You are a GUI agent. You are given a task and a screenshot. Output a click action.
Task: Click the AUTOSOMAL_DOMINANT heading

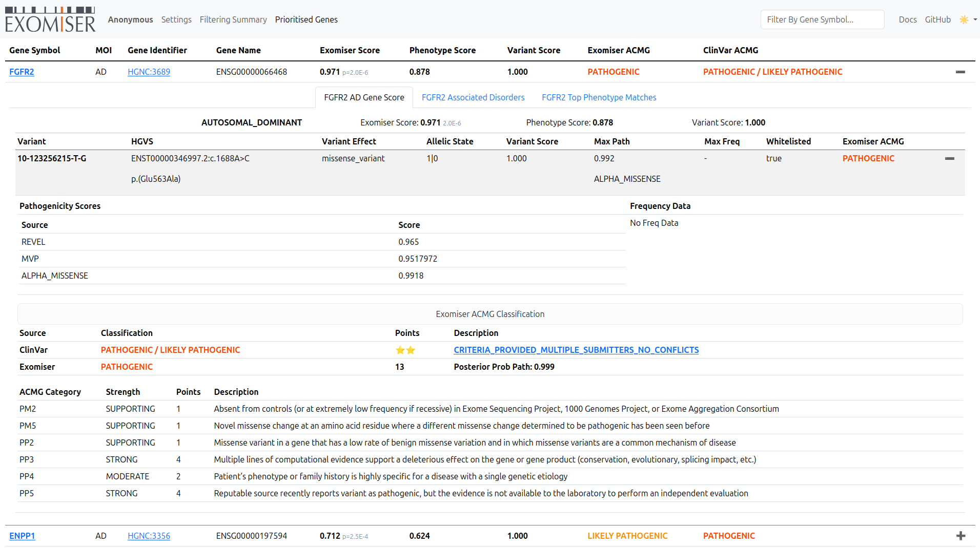(252, 122)
